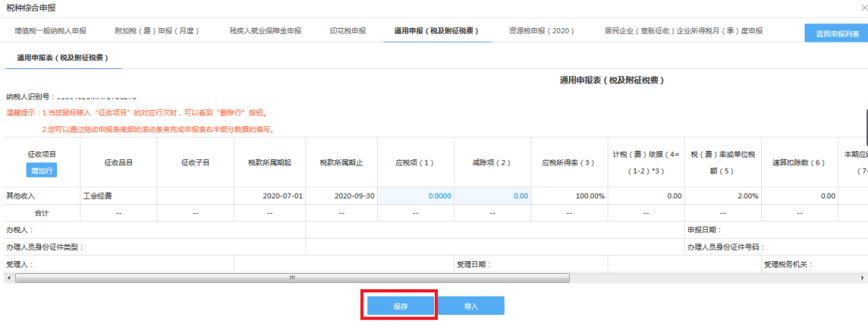The height and width of the screenshot is (327, 868).
Task: Click the 办理人员身份证件类型： label
Action: (x=44, y=247)
